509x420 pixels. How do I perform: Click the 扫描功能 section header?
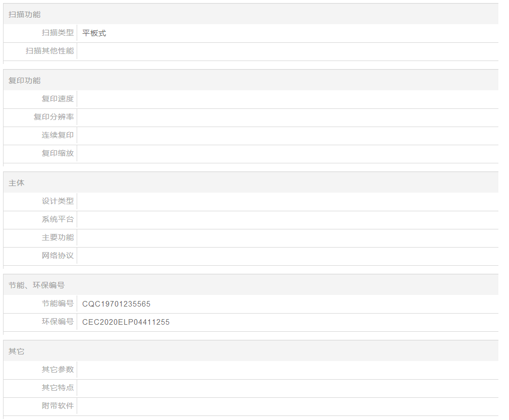[24, 15]
